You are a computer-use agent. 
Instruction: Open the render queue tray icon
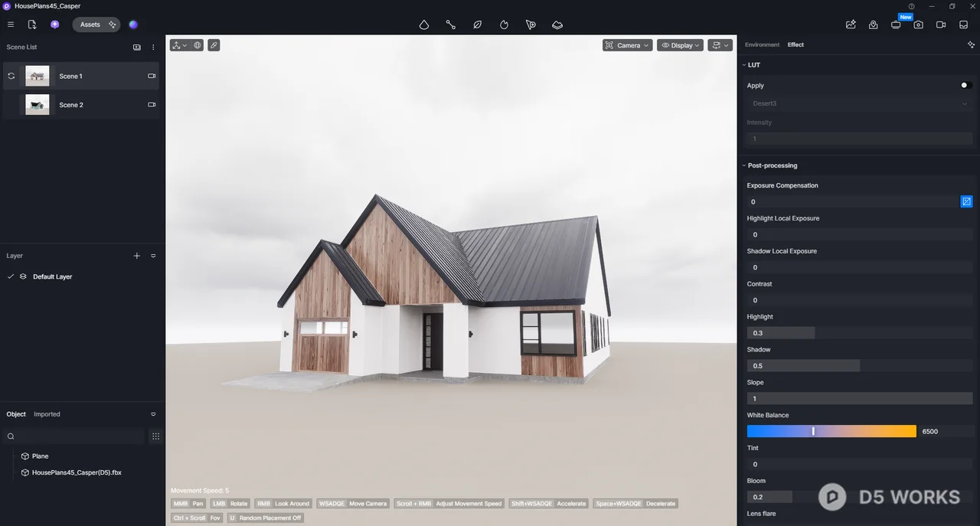pyautogui.click(x=964, y=25)
